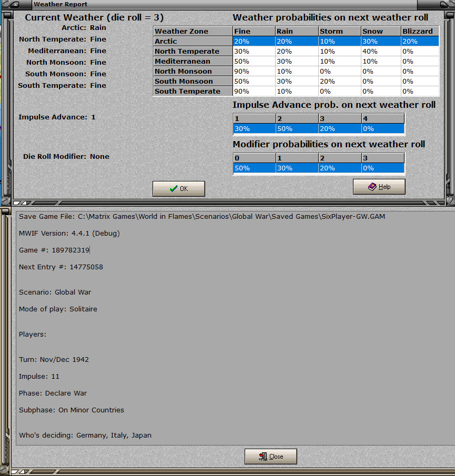Click the Storm column header
This screenshot has height=476, width=455.
coord(340,31)
